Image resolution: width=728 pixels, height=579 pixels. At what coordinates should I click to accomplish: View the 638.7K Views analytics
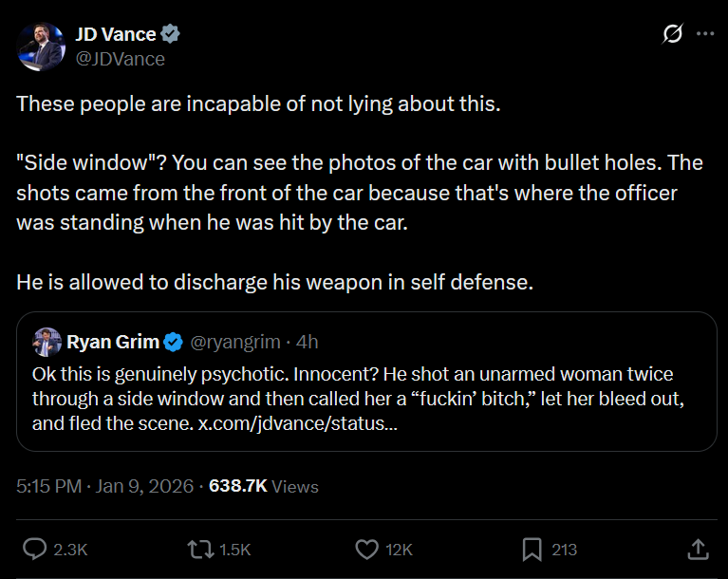[264, 486]
